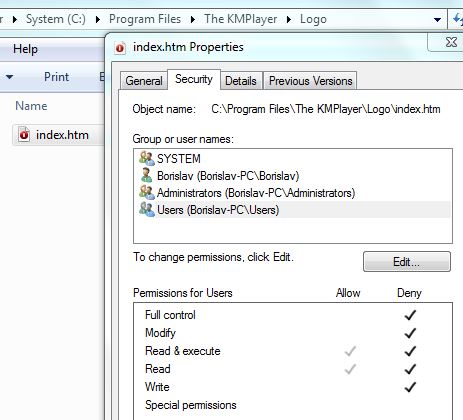463x420 pixels.
Task: Open the Help menu
Action: click(x=25, y=49)
